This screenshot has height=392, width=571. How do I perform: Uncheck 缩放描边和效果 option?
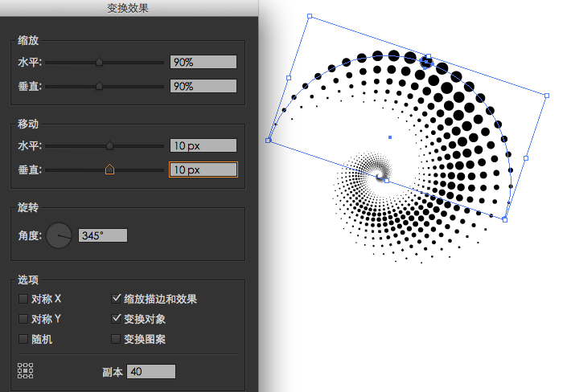[x=116, y=299]
